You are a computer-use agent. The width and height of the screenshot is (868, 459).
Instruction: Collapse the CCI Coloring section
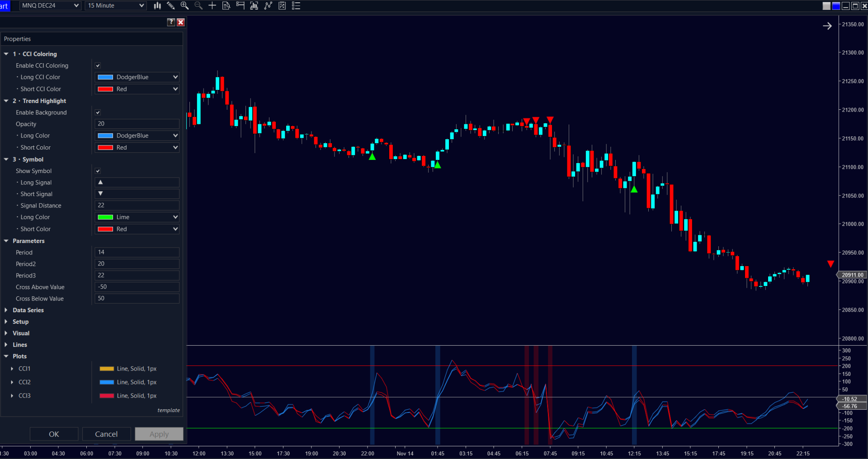(6, 54)
